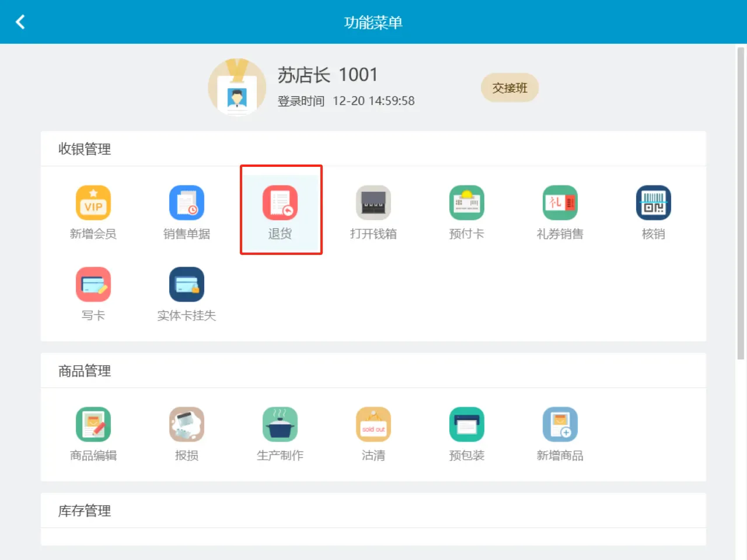
Task: Click the 交接班 shift handover button
Action: coord(509,87)
